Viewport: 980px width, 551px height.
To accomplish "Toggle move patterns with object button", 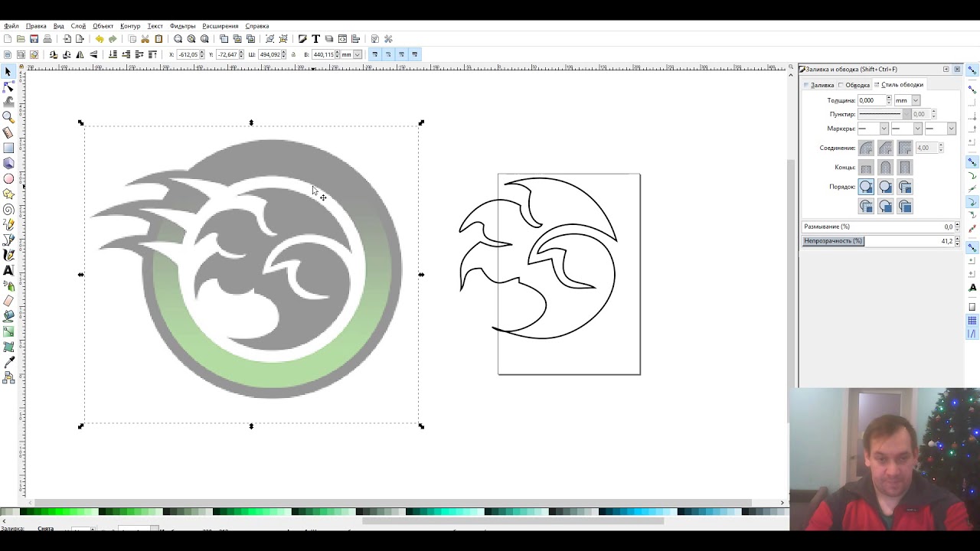I will [x=415, y=54].
